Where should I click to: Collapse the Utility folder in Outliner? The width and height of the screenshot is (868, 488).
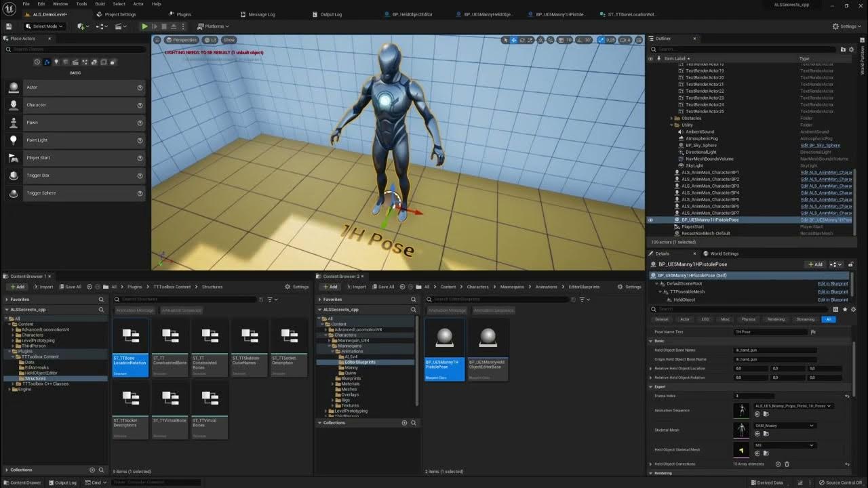pos(671,125)
